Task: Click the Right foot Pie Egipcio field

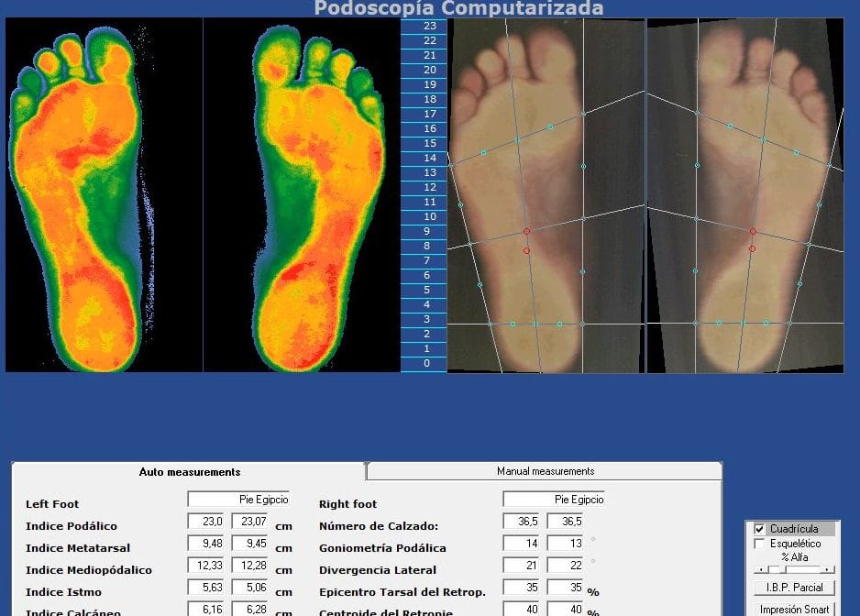Action: (x=553, y=500)
